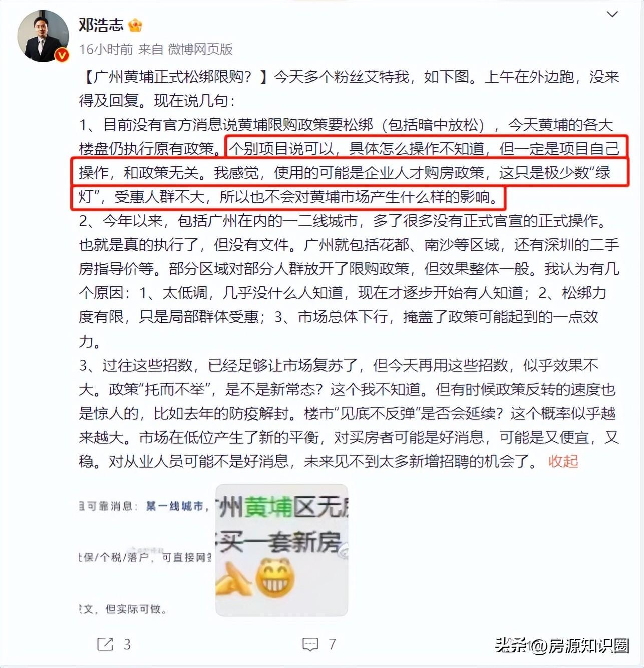Open the chevron menu at post top-right

click(x=612, y=14)
